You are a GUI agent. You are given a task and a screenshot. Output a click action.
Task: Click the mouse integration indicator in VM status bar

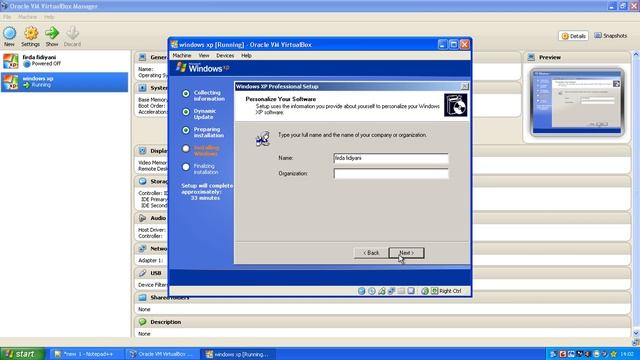[x=425, y=291]
